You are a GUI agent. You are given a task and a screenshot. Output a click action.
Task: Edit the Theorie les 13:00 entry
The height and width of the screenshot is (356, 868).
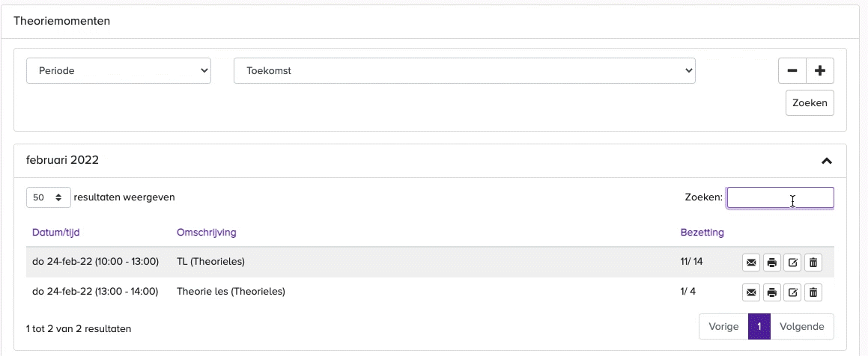792,292
